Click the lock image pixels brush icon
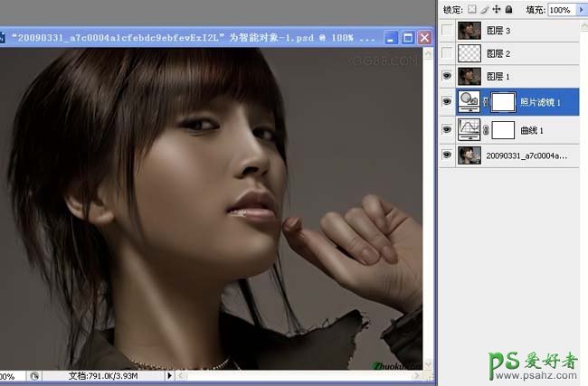Image resolution: width=588 pixels, height=386 pixels. [x=483, y=8]
